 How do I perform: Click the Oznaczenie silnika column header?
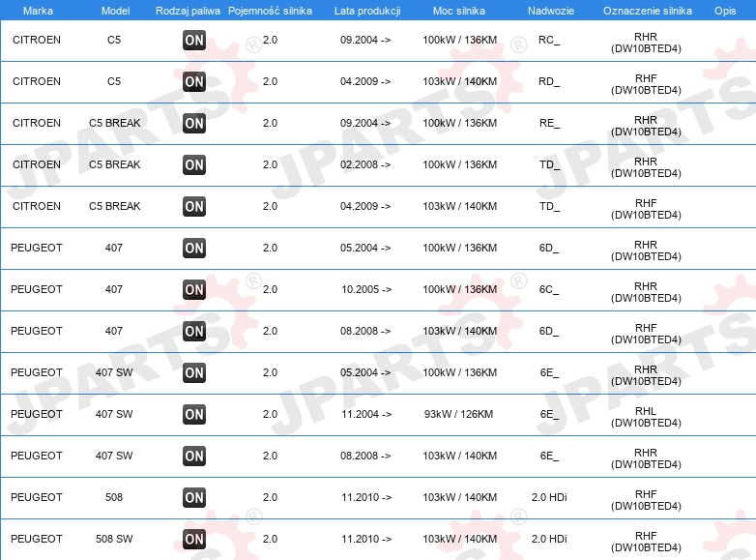648,11
